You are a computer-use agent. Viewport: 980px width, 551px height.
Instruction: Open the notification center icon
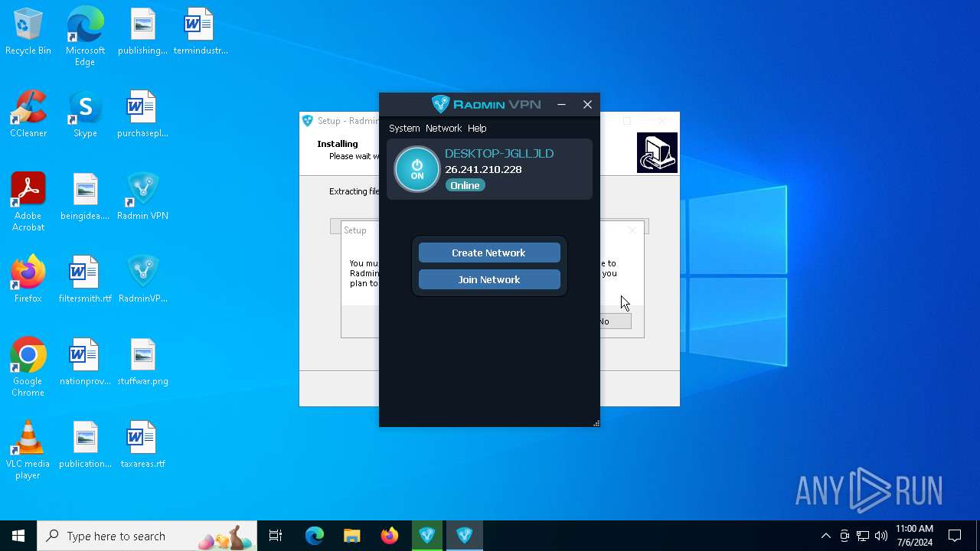(x=955, y=536)
